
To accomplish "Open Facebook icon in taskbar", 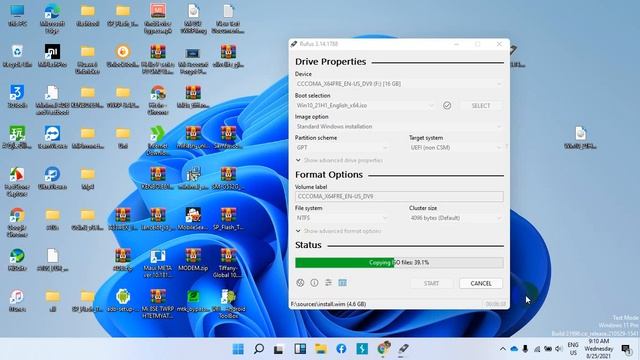I will click(341, 349).
